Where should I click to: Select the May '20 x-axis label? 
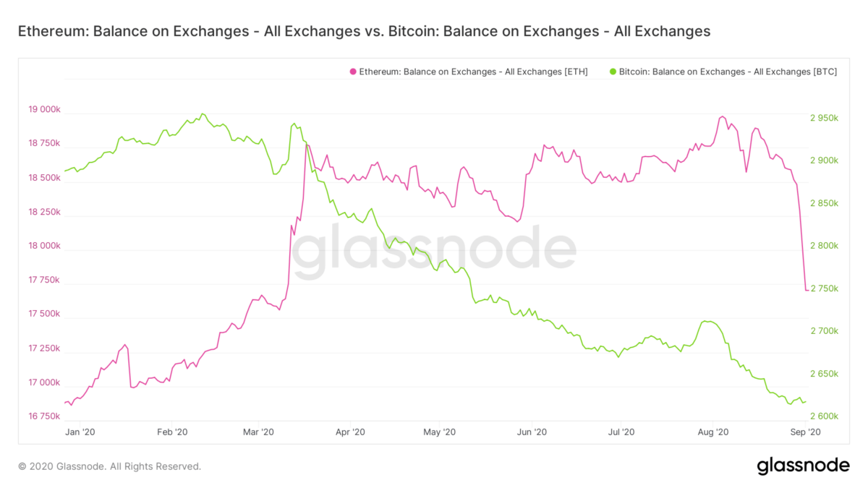coord(439,432)
